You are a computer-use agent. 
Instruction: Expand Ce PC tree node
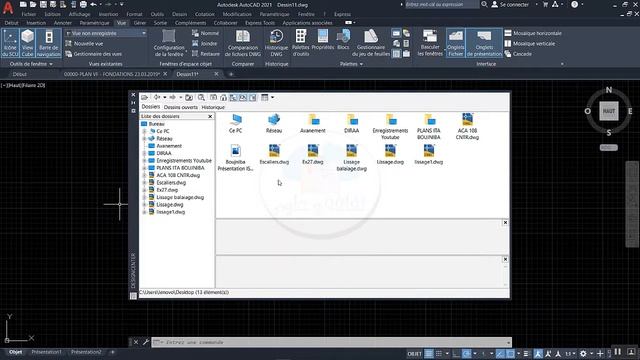click(x=144, y=131)
